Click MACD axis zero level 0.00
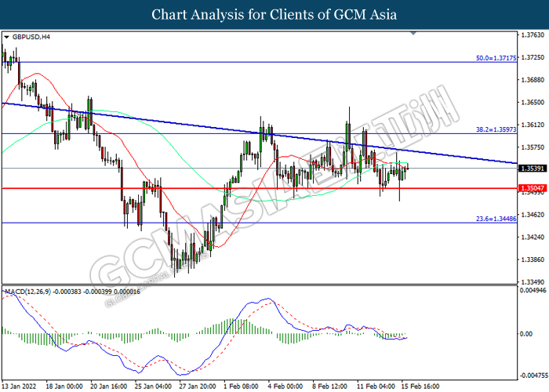 526,334
